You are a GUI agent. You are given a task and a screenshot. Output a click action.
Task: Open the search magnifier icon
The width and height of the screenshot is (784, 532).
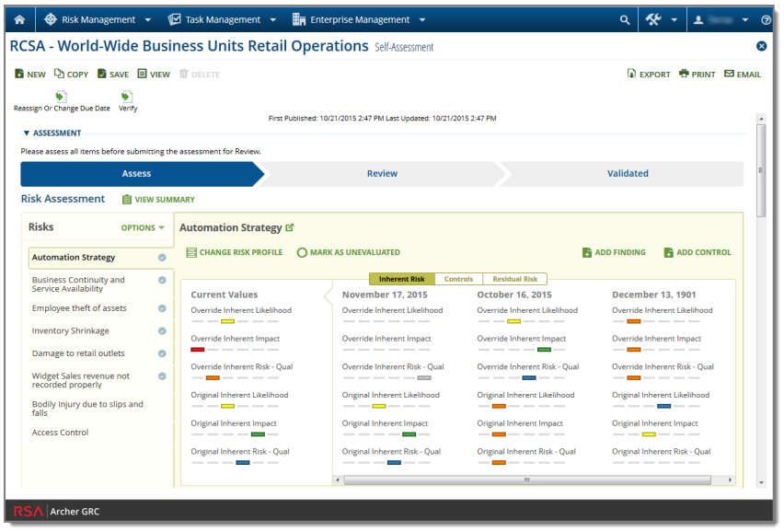coord(625,19)
